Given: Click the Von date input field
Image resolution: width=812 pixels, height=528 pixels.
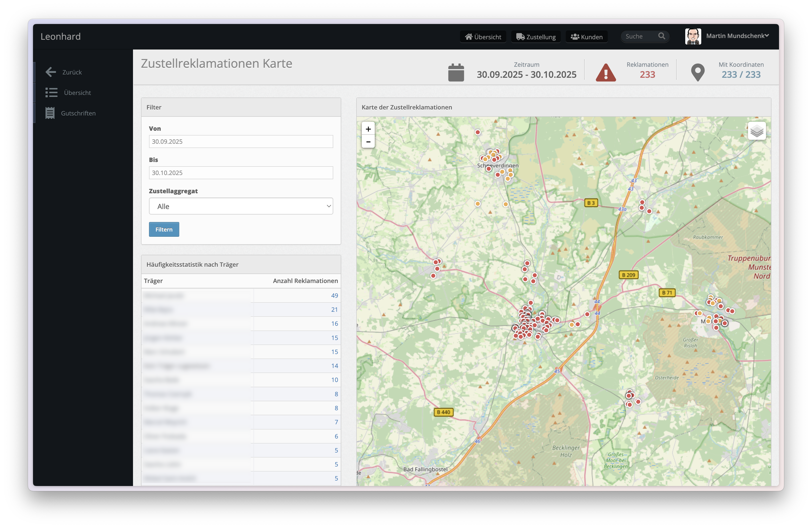Looking at the screenshot, I should (240, 141).
